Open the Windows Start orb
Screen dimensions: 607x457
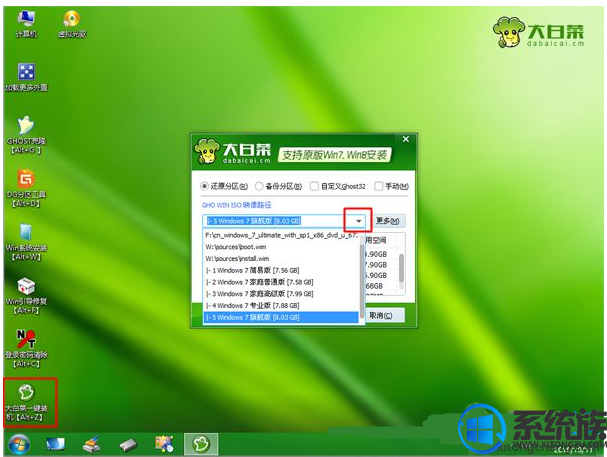pos(19,444)
